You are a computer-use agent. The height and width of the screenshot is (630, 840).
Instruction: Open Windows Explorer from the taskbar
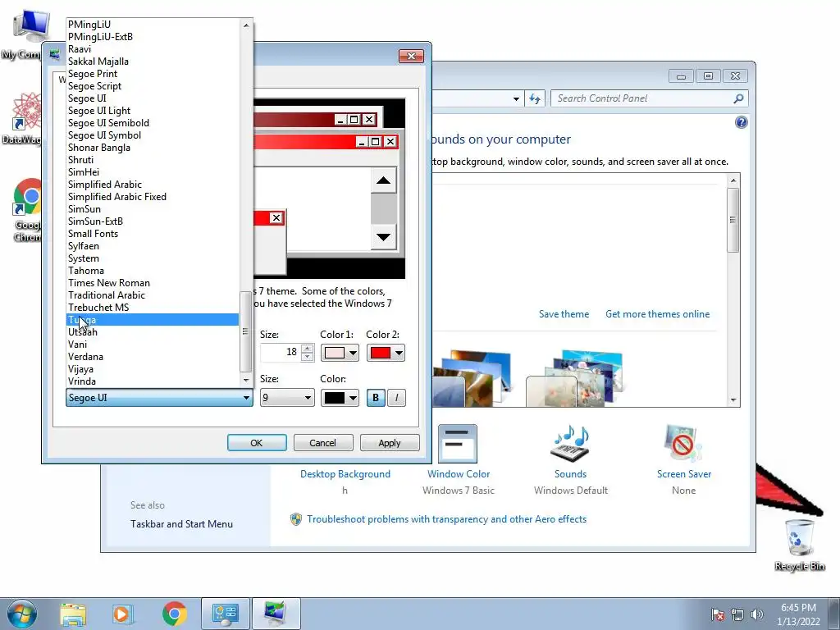73,614
